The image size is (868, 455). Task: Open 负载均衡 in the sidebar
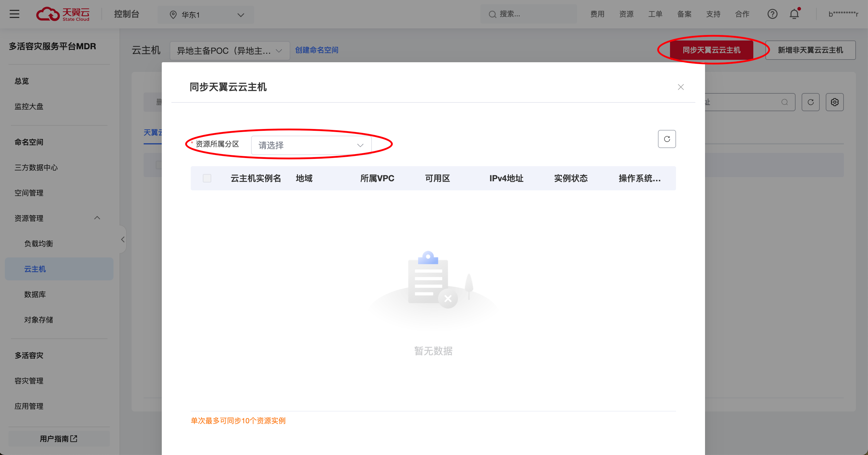[38, 244]
